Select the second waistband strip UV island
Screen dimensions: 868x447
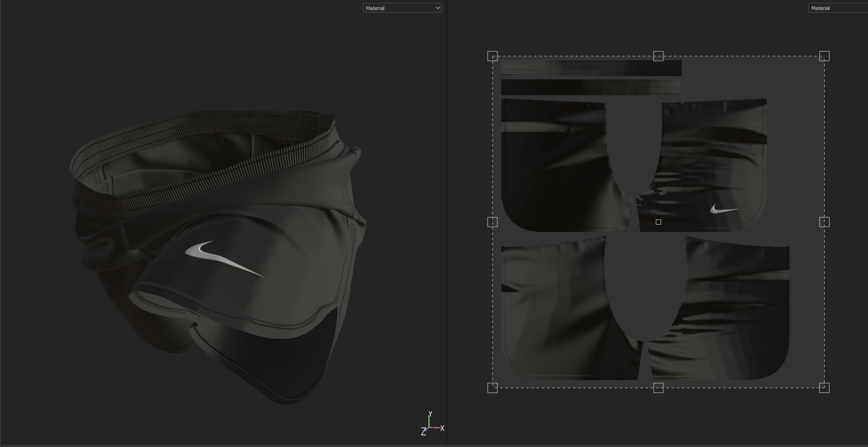click(591, 88)
